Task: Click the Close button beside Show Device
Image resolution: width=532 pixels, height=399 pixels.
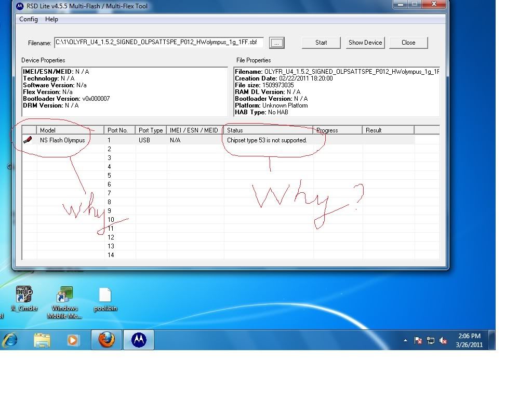Action: click(x=408, y=43)
